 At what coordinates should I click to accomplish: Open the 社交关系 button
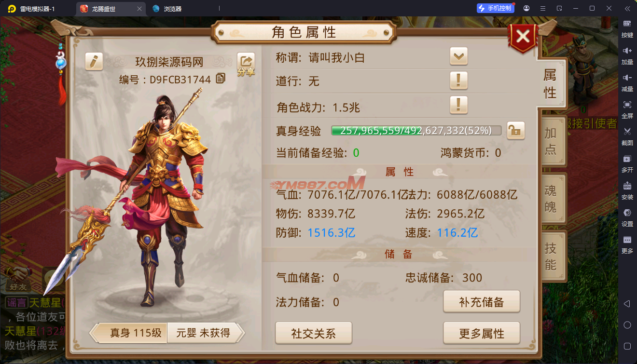[314, 333]
